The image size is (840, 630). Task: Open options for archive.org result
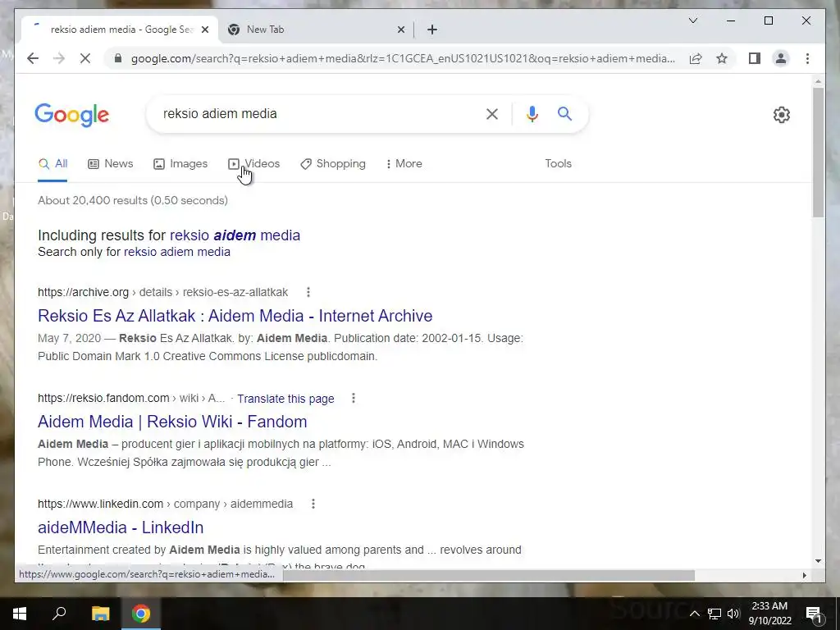pyautogui.click(x=308, y=292)
